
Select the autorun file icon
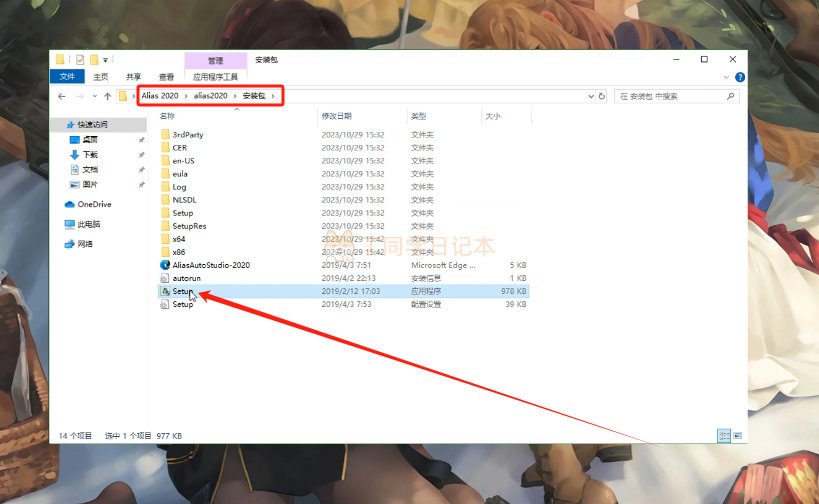coord(165,278)
